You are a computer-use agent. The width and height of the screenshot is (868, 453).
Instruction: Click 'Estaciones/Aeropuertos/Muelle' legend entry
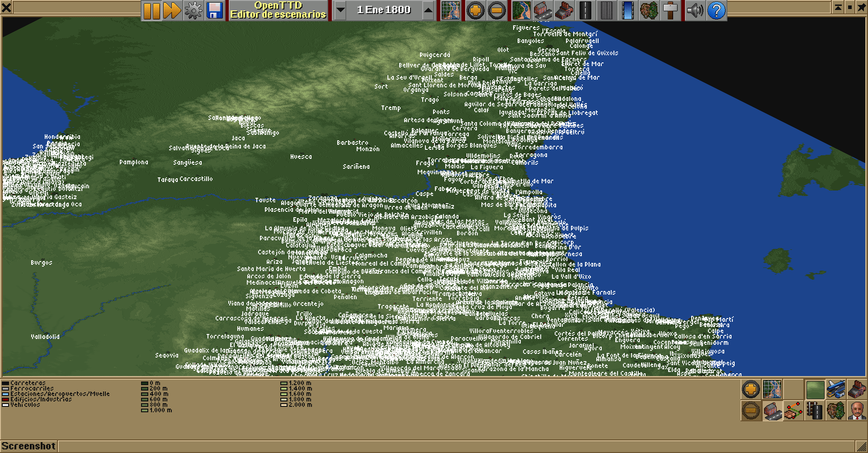point(56,394)
